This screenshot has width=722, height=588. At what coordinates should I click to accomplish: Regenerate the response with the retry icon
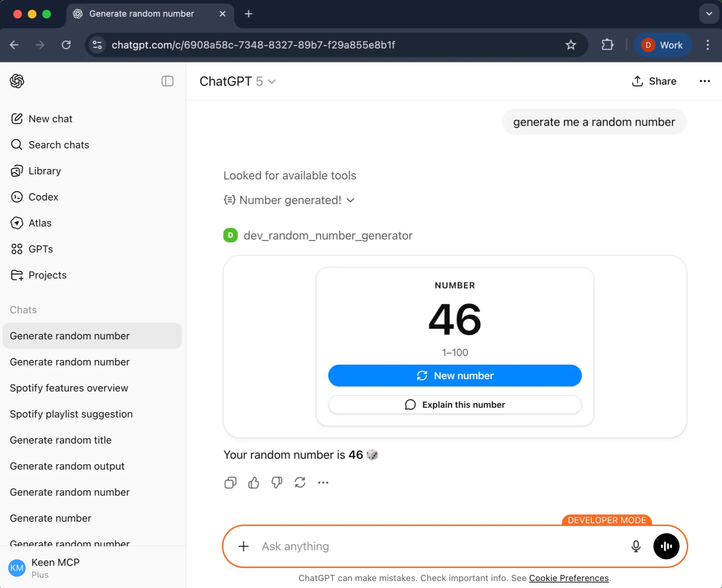[x=300, y=483]
